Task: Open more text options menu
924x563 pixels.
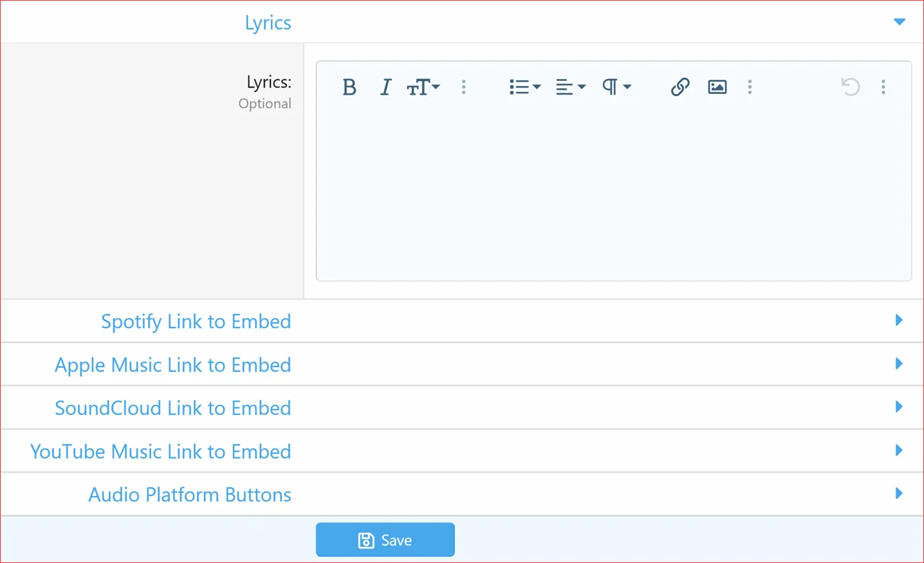Action: pyautogui.click(x=463, y=87)
